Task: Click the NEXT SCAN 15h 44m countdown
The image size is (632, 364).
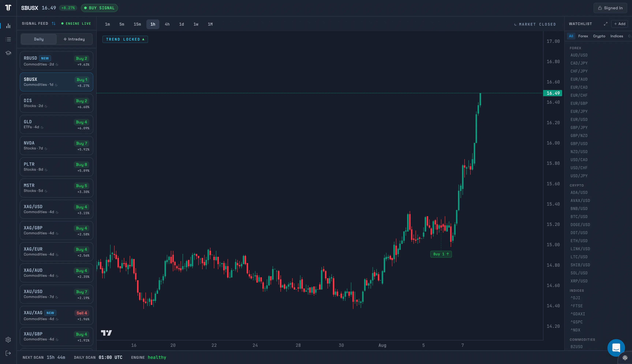Action: [44, 357]
